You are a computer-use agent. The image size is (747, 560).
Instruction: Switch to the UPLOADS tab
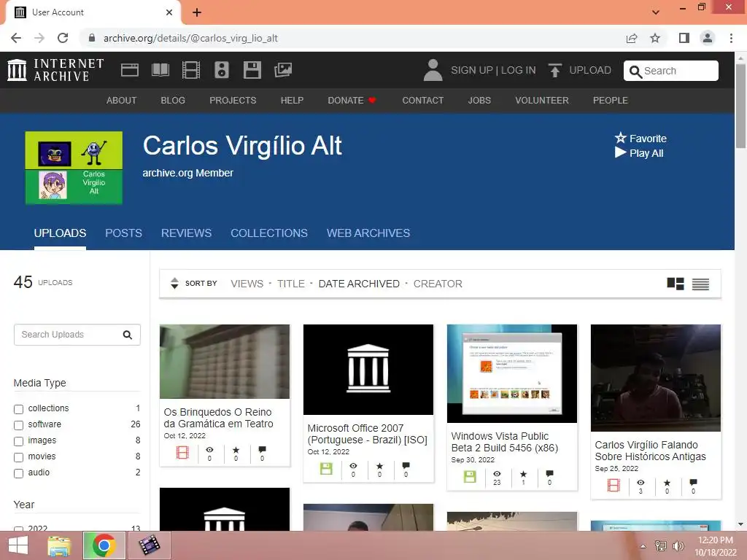click(x=60, y=233)
